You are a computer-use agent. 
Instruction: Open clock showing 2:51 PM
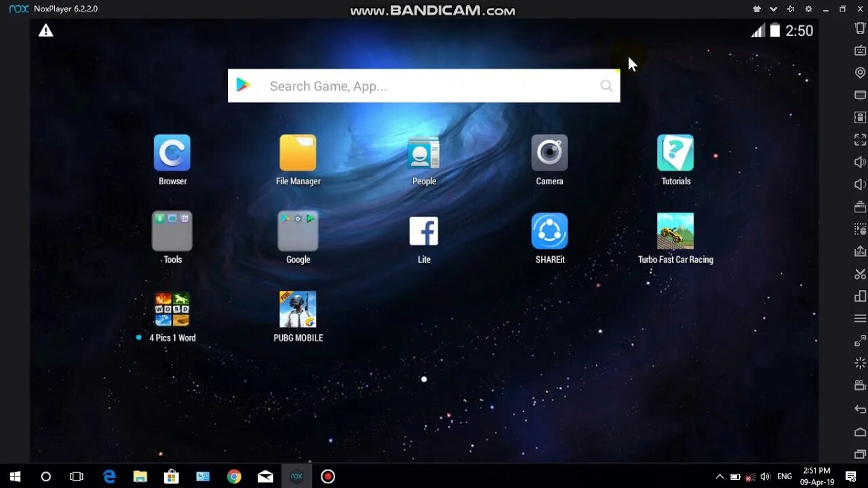816,476
